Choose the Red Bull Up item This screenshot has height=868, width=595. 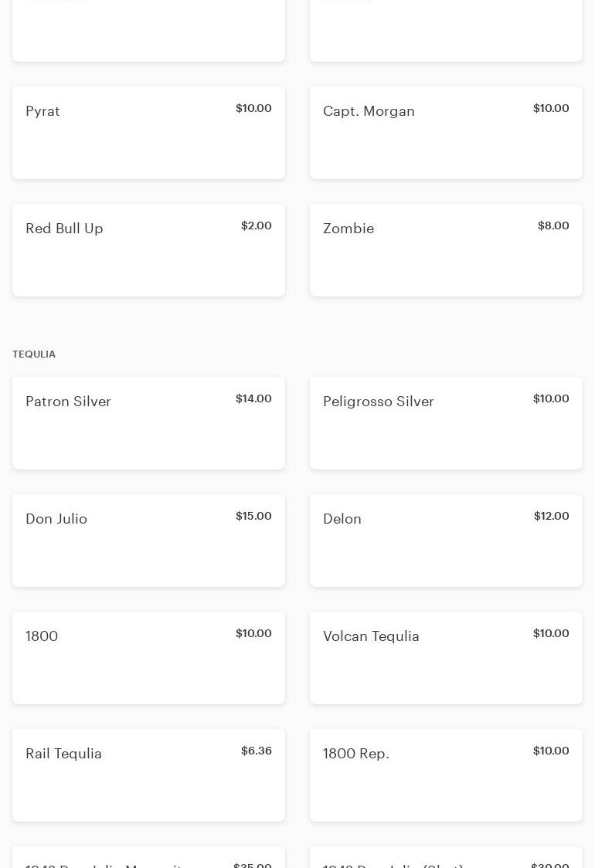(148, 250)
